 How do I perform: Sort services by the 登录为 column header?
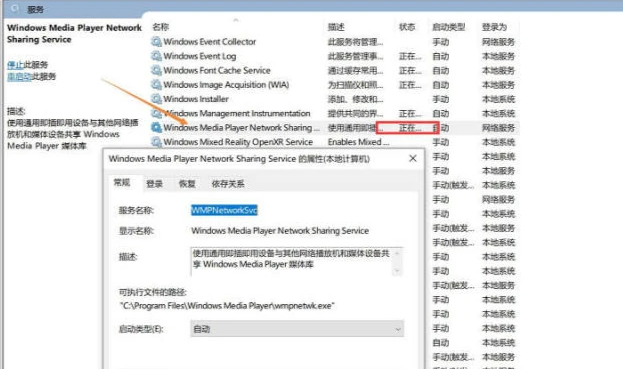click(x=494, y=27)
